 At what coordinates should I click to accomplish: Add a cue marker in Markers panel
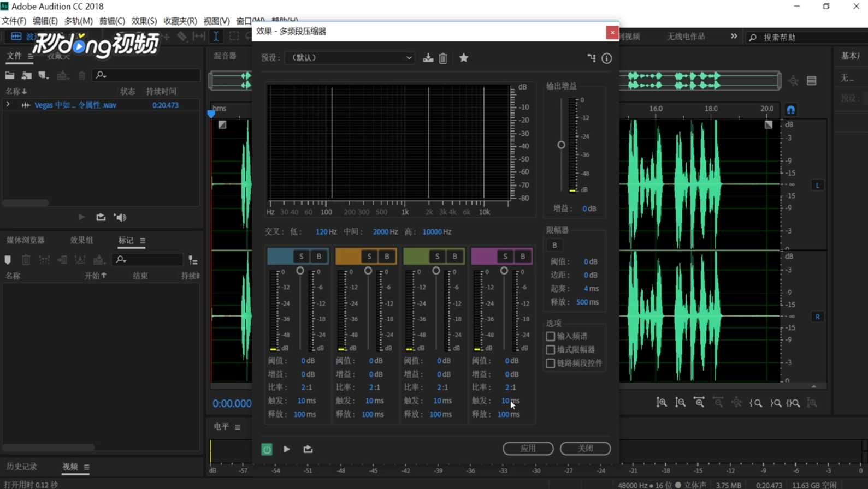click(x=8, y=260)
